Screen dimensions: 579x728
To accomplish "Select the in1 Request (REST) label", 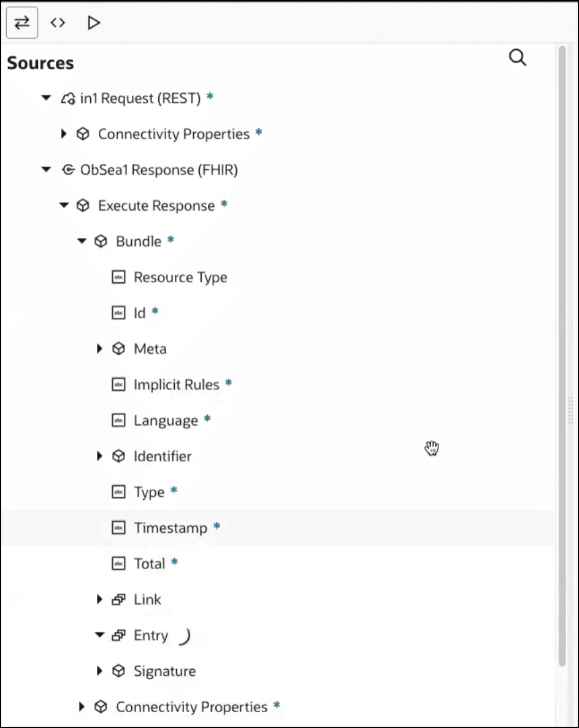I will coord(140,98).
